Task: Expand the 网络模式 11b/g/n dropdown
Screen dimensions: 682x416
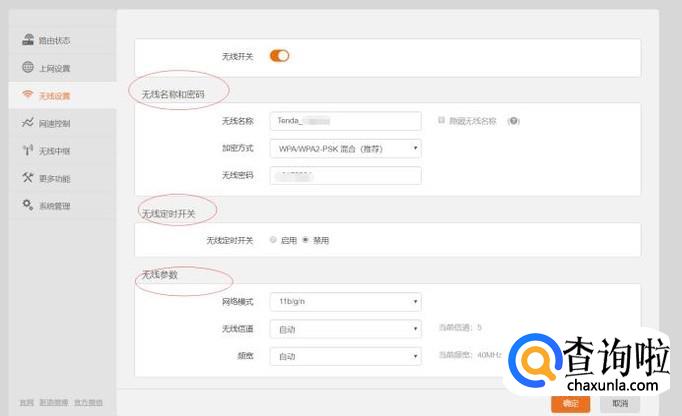Action: tap(345, 302)
